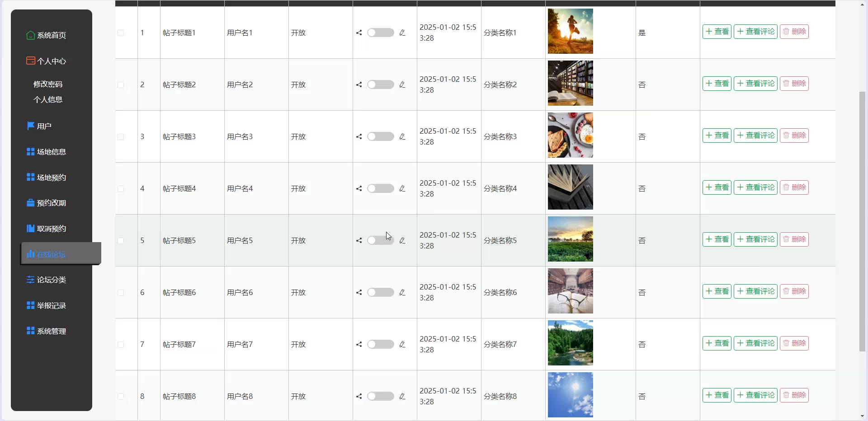Click the share icon in row 帖子标题2
Image resolution: width=868 pixels, height=421 pixels.
click(x=359, y=84)
